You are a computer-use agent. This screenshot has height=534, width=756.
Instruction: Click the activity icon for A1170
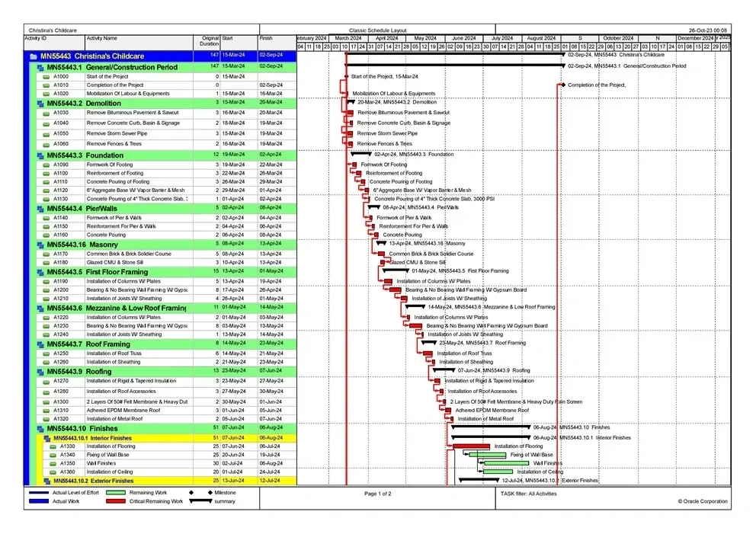(46, 254)
